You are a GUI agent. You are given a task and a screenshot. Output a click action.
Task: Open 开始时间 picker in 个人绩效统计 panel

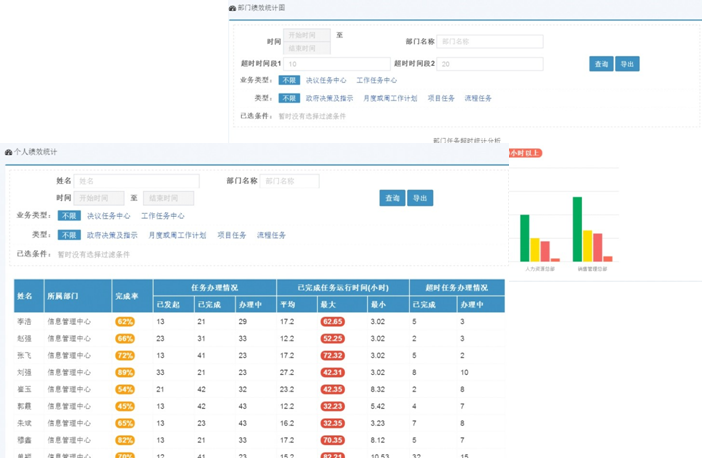(x=99, y=198)
